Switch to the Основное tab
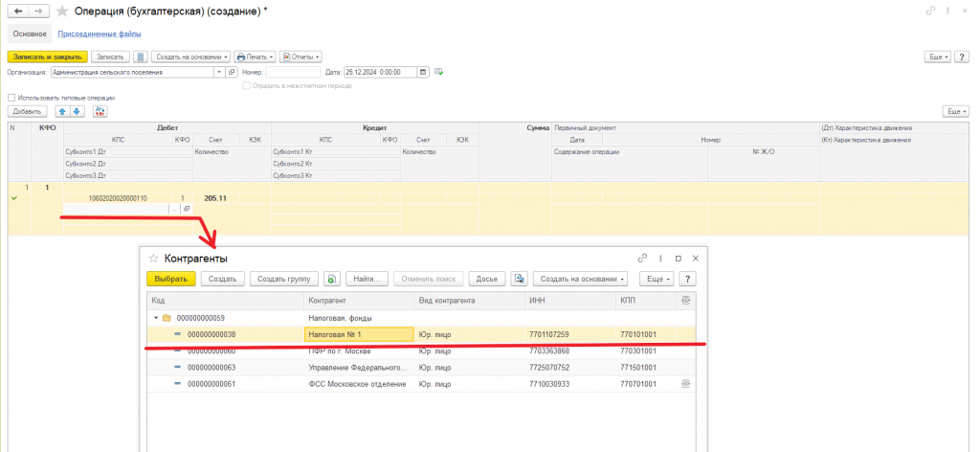Image resolution: width=980 pixels, height=452 pixels. (29, 34)
